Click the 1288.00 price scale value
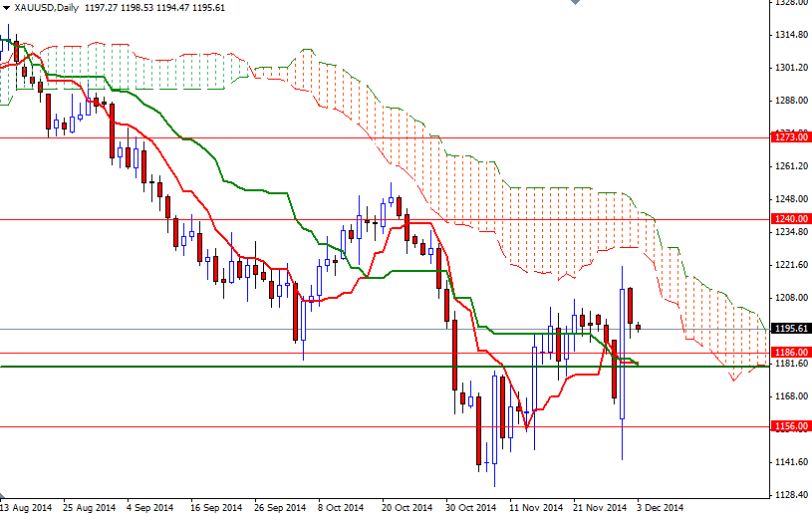This screenshot has height=514, width=812. click(791, 101)
